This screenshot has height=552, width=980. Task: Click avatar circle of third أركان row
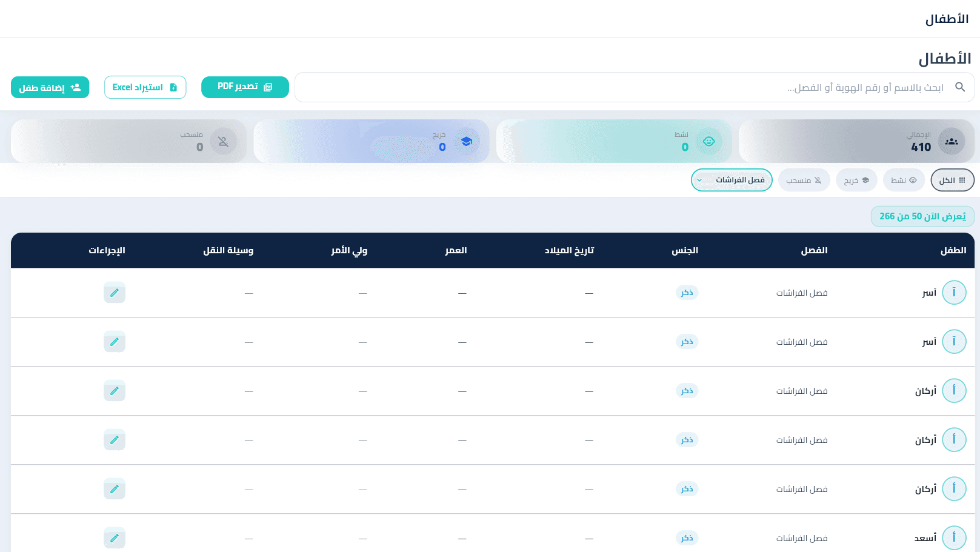(954, 489)
